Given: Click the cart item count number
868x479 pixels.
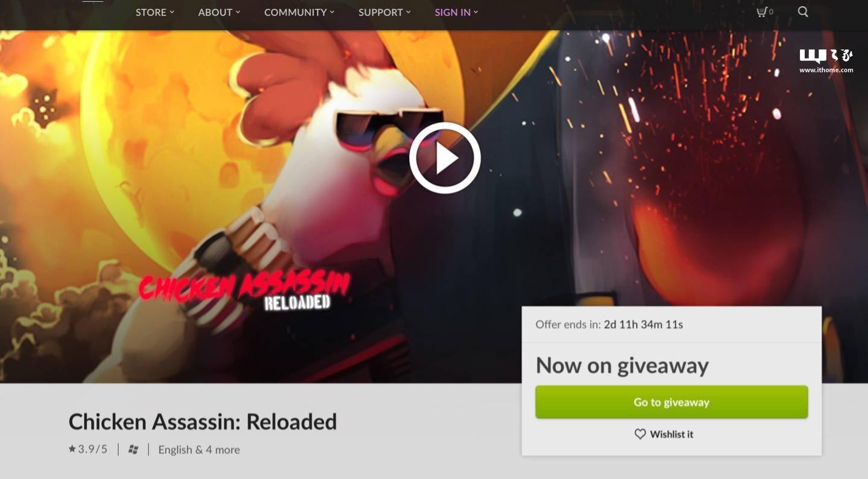Looking at the screenshot, I should tap(771, 11).
